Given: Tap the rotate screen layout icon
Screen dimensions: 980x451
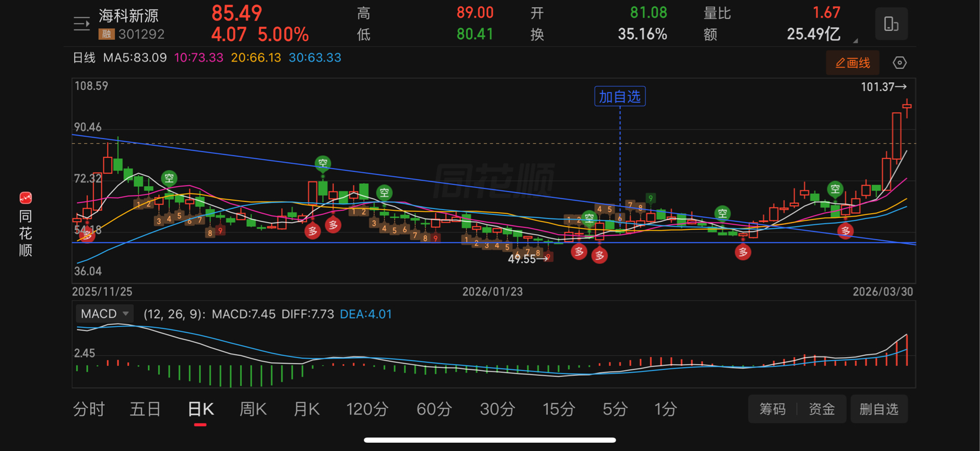Looking at the screenshot, I should tap(891, 24).
